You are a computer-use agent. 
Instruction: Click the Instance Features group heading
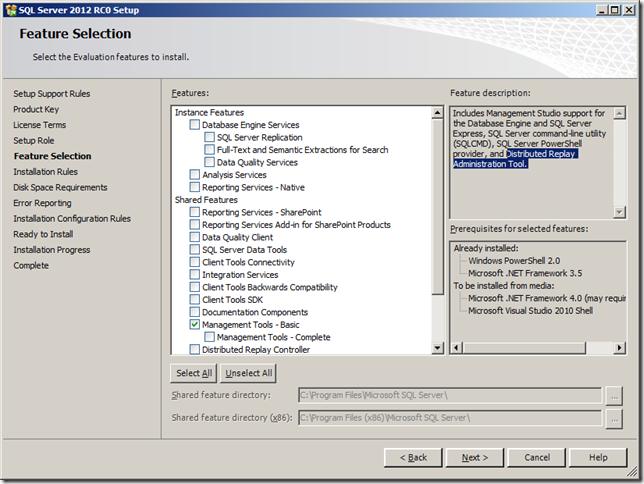209,112
